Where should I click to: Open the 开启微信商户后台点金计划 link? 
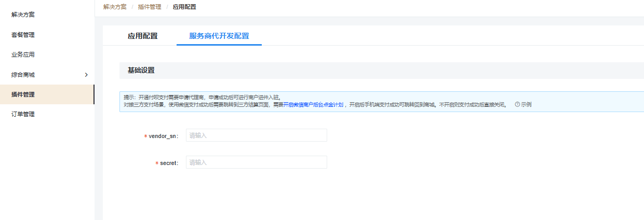pyautogui.click(x=313, y=104)
